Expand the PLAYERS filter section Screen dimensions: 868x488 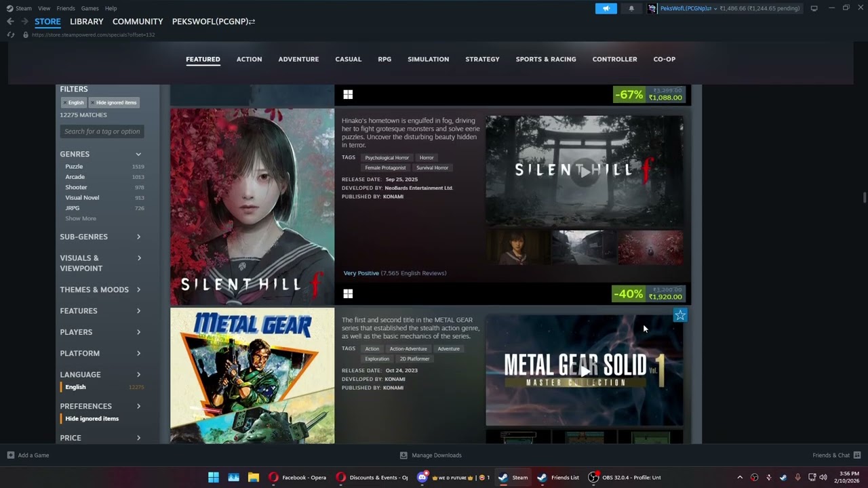[102, 332]
